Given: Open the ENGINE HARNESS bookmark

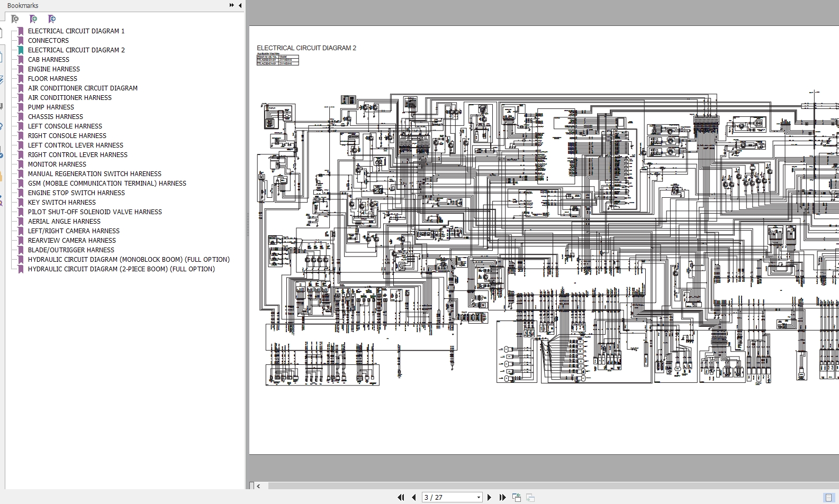Looking at the screenshot, I should (54, 69).
